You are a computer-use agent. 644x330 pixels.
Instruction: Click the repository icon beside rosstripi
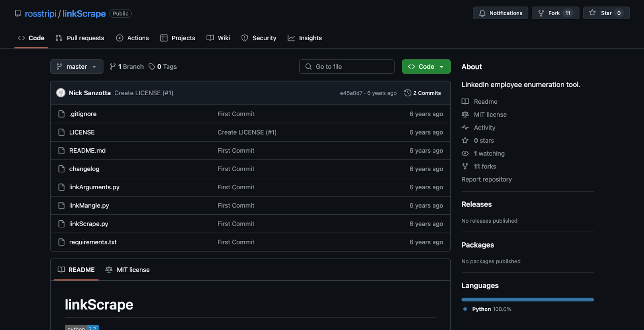click(x=18, y=13)
